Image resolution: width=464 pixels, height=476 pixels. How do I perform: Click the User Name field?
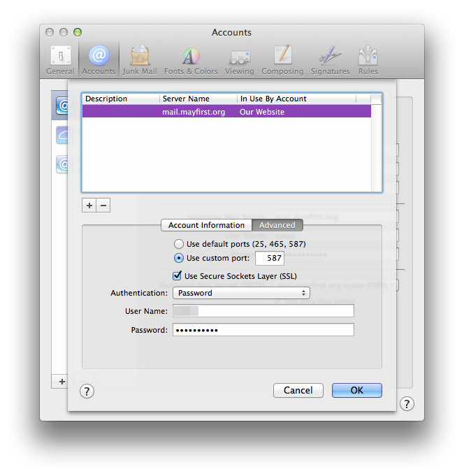pyautogui.click(x=263, y=311)
